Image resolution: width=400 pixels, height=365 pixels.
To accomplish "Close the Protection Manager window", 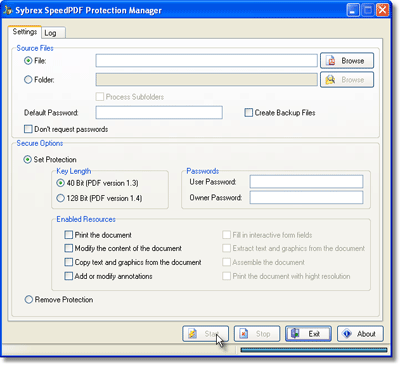I will tap(383, 10).
